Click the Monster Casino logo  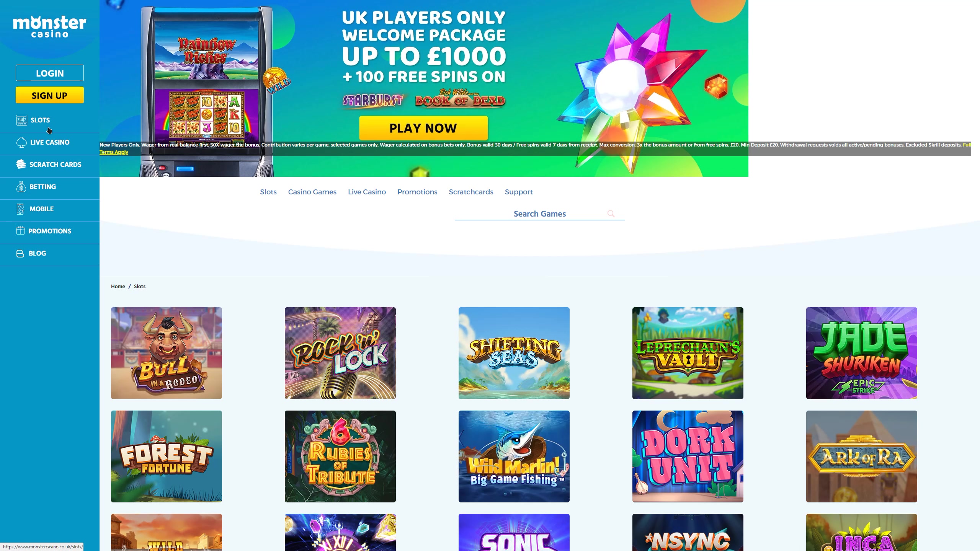(50, 26)
